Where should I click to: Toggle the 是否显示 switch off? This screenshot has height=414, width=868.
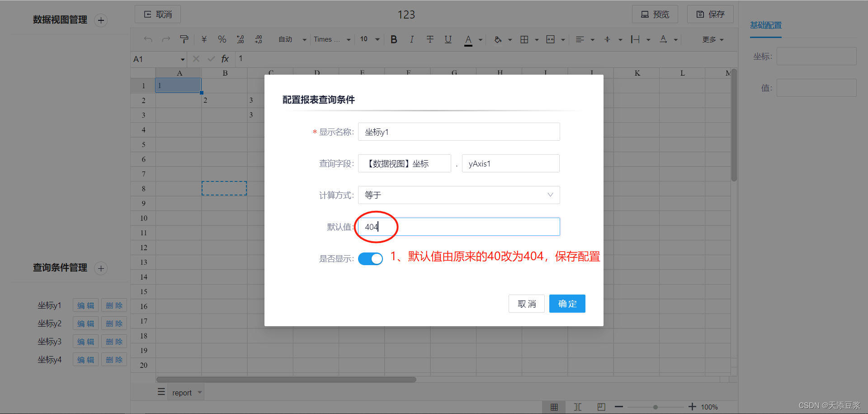(370, 259)
